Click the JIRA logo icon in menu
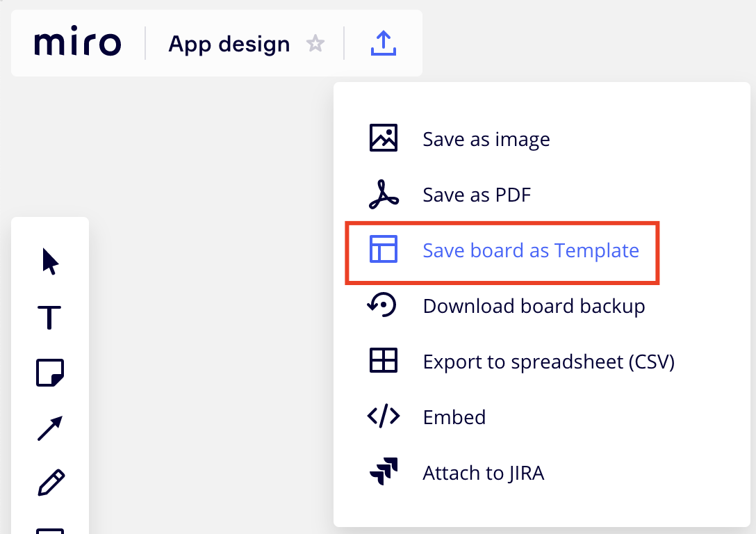 pyautogui.click(x=383, y=472)
